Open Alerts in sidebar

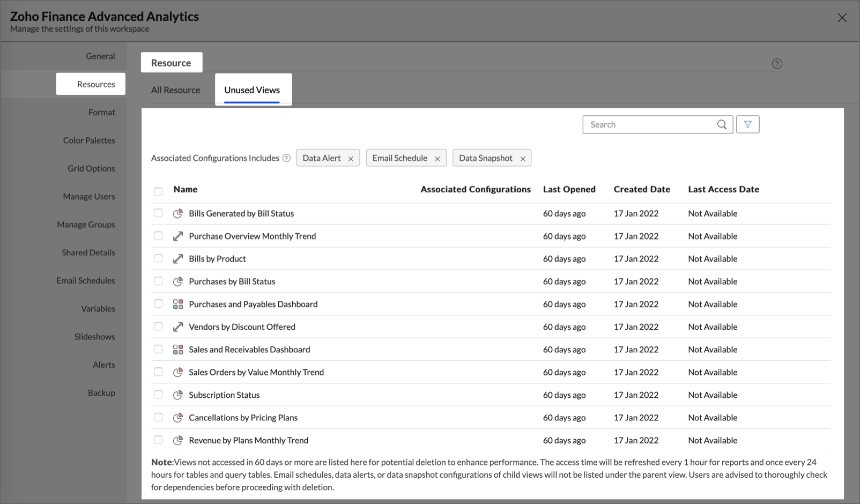[x=104, y=365]
